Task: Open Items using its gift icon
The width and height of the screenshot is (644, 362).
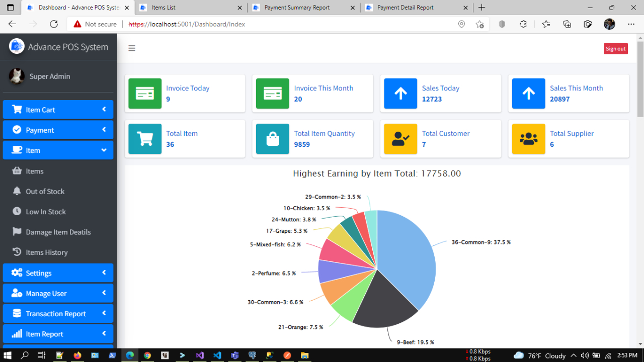Action: (16, 171)
